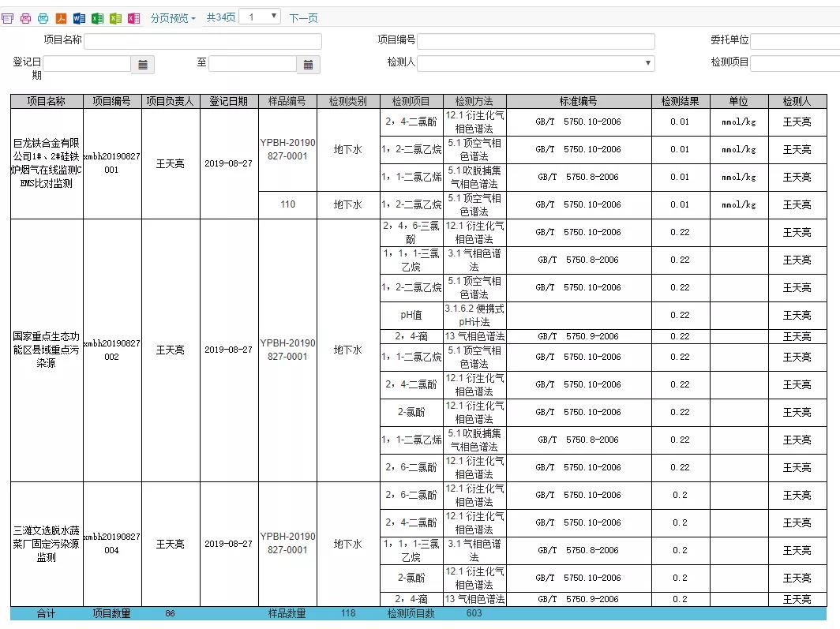Open the 分页预览 dropdown menu
The width and height of the screenshot is (840, 629).
click(173, 18)
